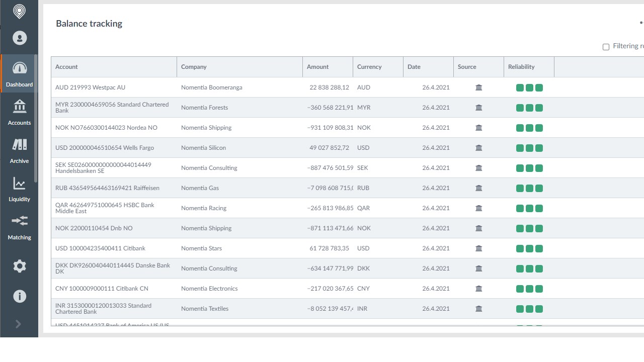644x362 pixels.
Task: Sort by the Reliability column header
Action: click(529, 67)
